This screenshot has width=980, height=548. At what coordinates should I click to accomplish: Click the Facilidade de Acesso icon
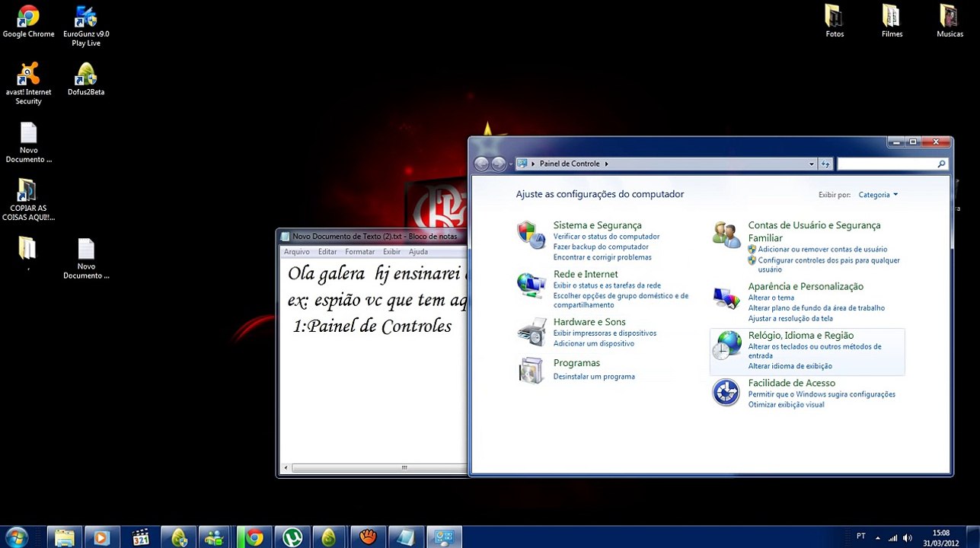(726, 393)
